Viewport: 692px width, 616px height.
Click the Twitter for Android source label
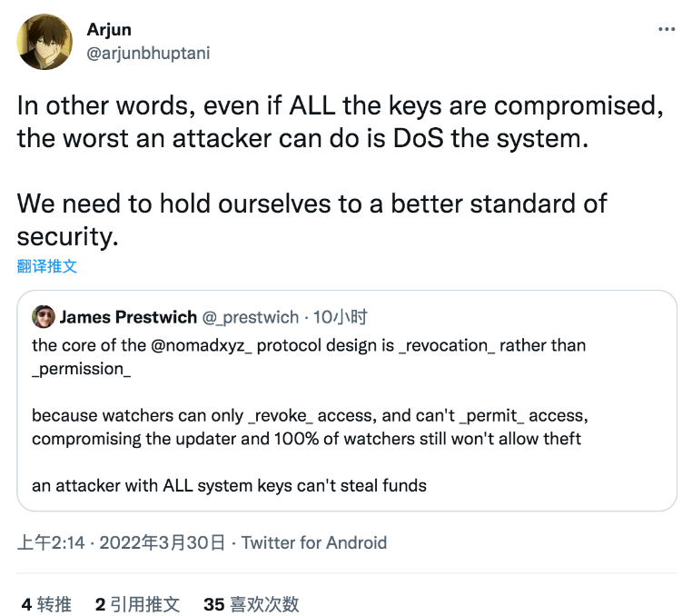(x=314, y=542)
